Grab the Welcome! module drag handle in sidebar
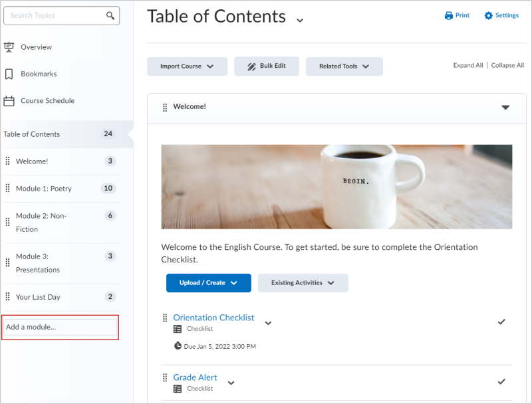This screenshot has height=404, width=532. (x=7, y=161)
